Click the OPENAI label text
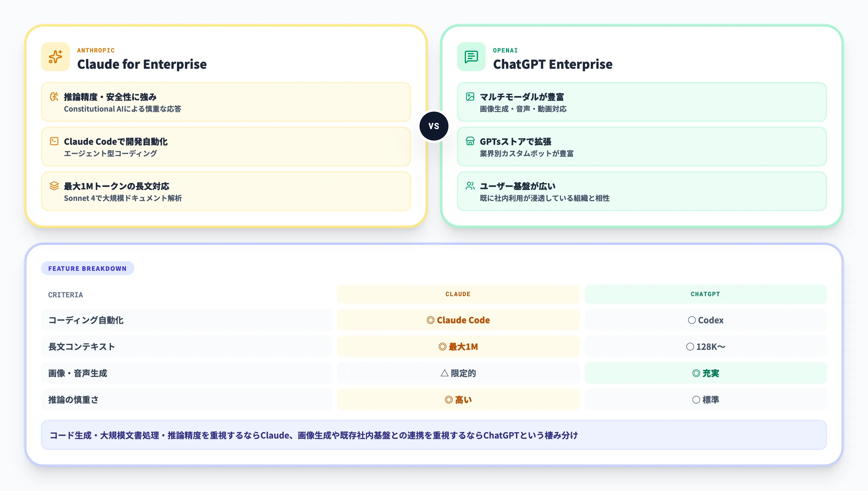The height and width of the screenshot is (491, 868). pos(505,50)
